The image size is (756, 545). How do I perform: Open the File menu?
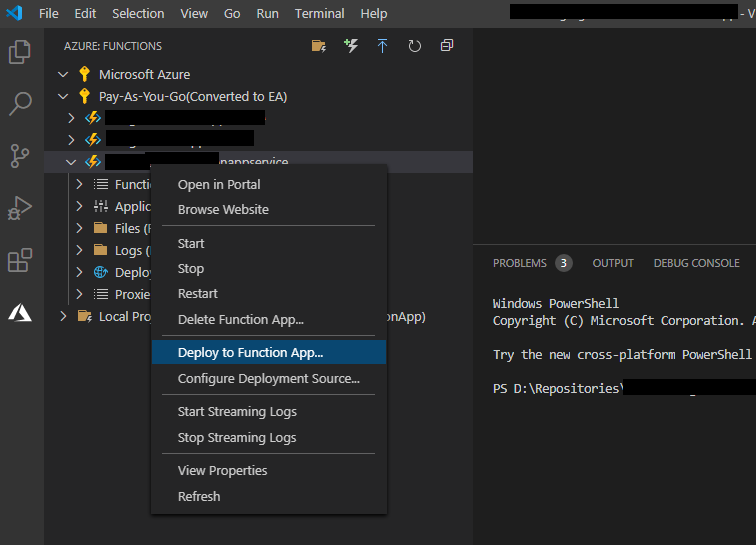coord(49,14)
